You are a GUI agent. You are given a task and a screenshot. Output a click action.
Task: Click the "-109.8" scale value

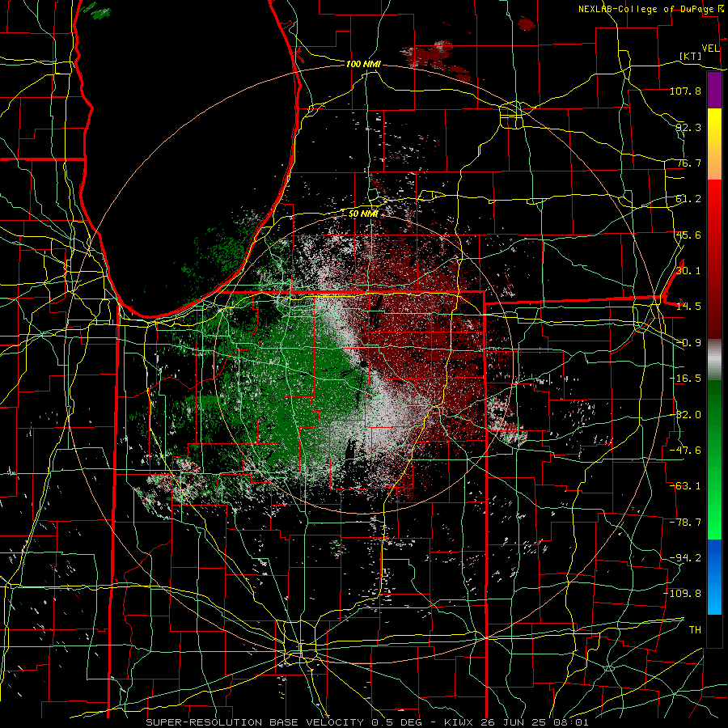(683, 594)
